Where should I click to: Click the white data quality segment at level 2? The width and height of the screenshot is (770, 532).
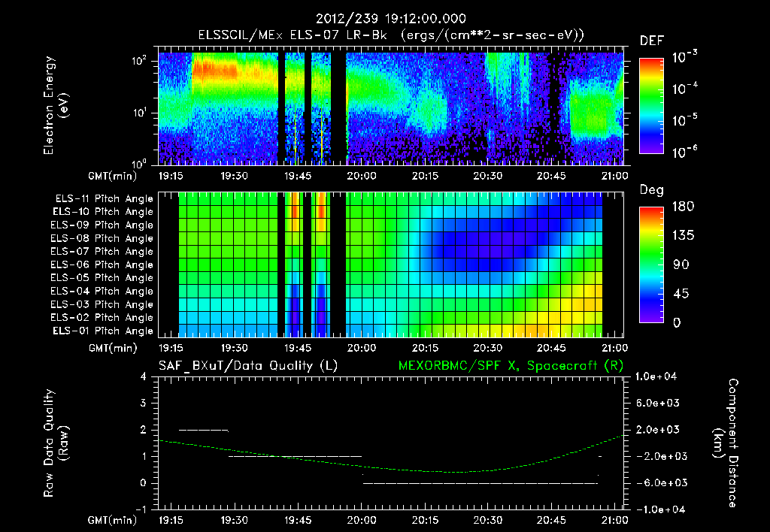pyautogui.click(x=204, y=431)
